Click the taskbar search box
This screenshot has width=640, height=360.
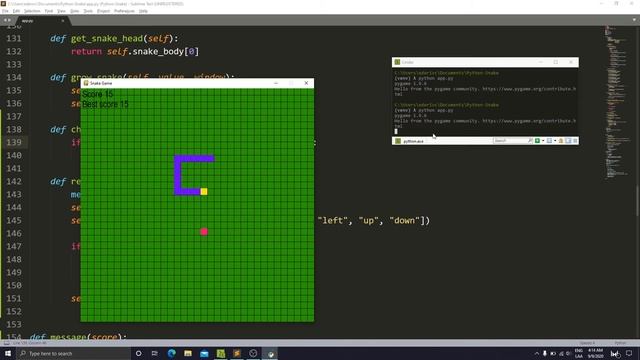[73, 353]
